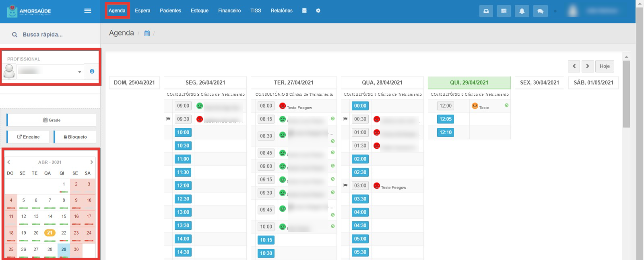Click green check on Thursday 12:00 appointment

click(x=506, y=105)
